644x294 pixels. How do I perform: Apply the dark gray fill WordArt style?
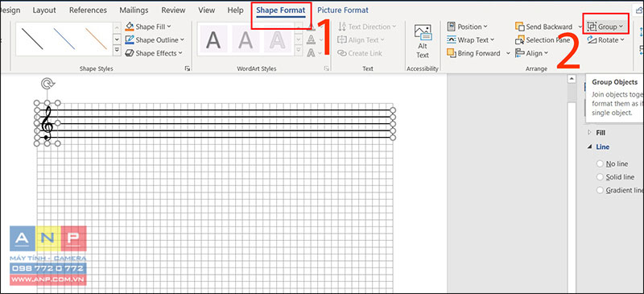point(213,39)
